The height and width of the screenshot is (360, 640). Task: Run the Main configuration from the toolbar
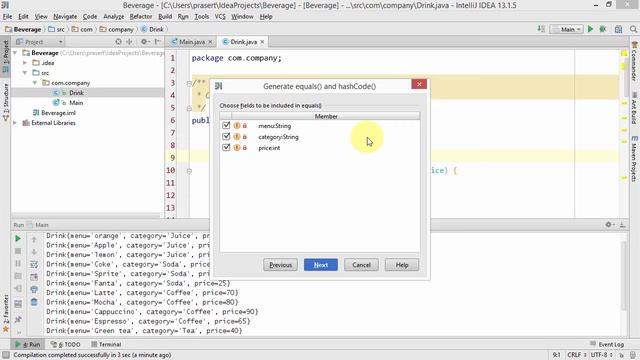590,29
